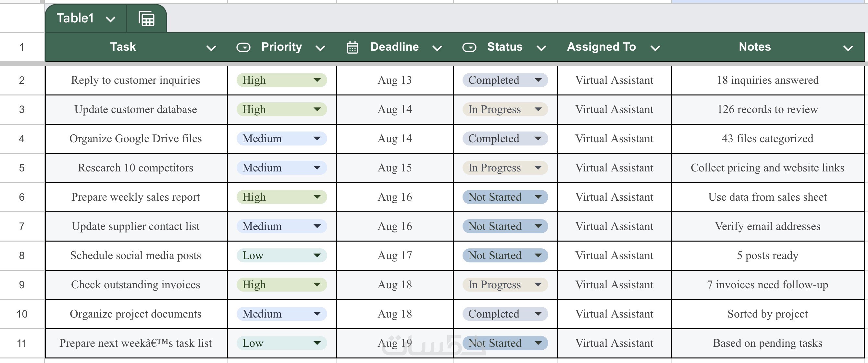Select the 126 records to review cell
The width and height of the screenshot is (868, 363).
coord(767,109)
